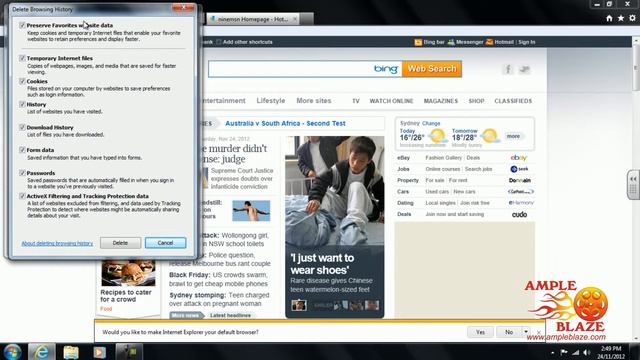Viewport: 640px width, 360px height.
Task: Click the Action Center flag tray icon
Action: point(564,352)
